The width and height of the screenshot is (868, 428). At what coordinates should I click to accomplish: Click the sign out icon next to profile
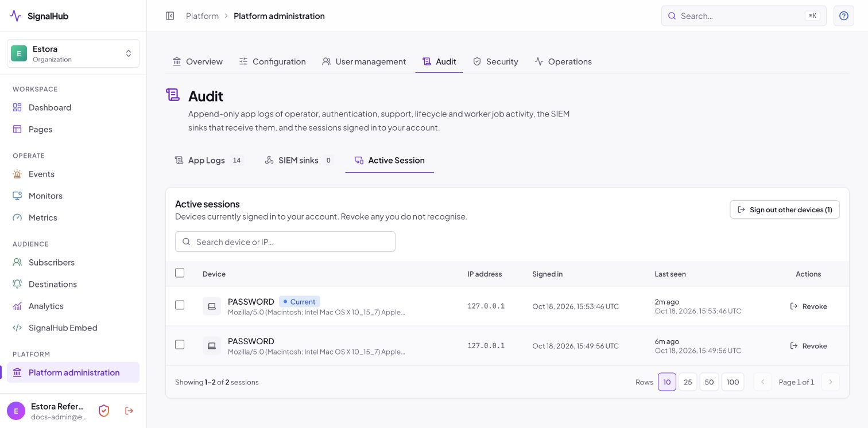pos(129,411)
